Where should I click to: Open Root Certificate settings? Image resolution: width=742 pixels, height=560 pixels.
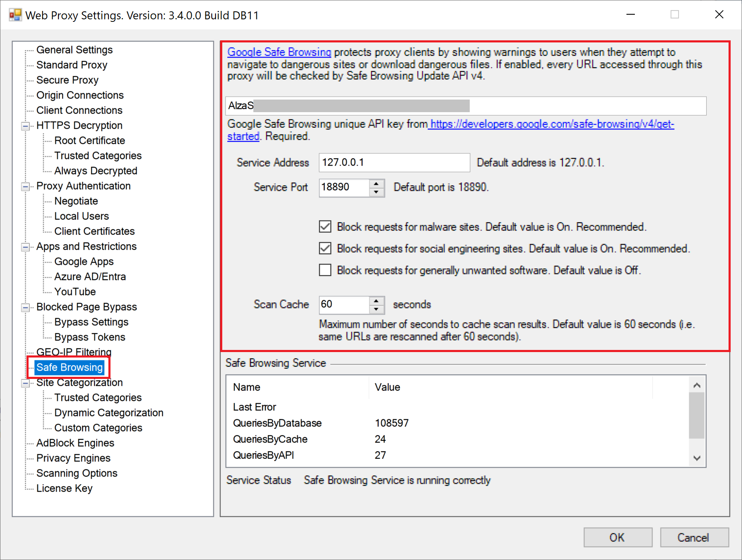(x=89, y=140)
